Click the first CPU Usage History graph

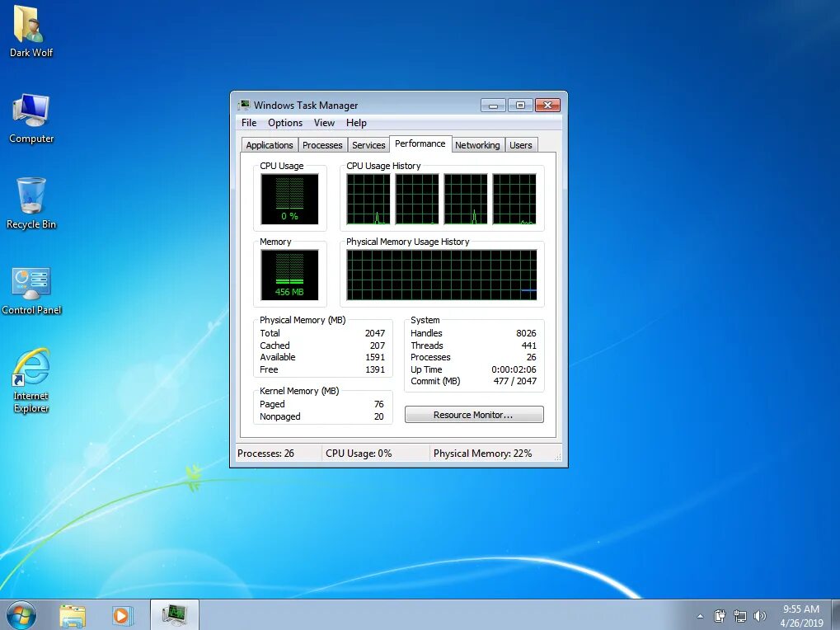tap(368, 199)
